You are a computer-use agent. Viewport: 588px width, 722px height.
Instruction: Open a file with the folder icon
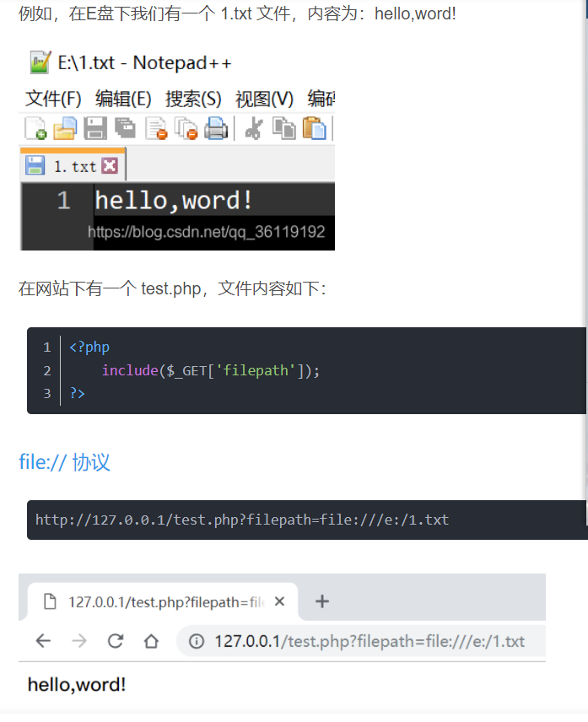coord(65,128)
